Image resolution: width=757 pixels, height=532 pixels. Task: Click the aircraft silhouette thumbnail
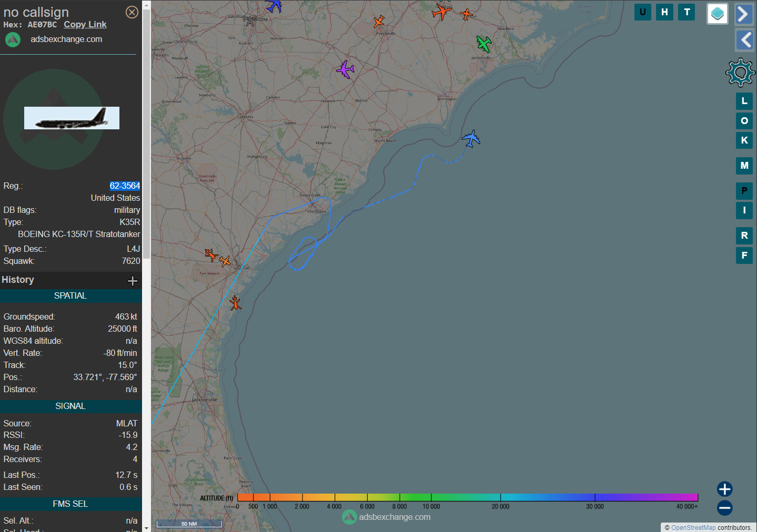[72, 118]
